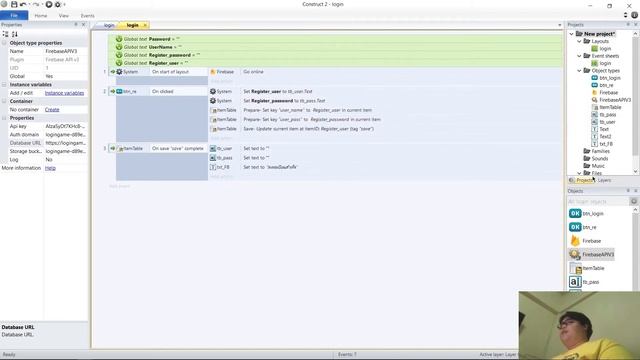Viewport: 640px width, 360px height.
Task: Click the Save icon in quick access toolbar
Action: (x=14, y=4)
